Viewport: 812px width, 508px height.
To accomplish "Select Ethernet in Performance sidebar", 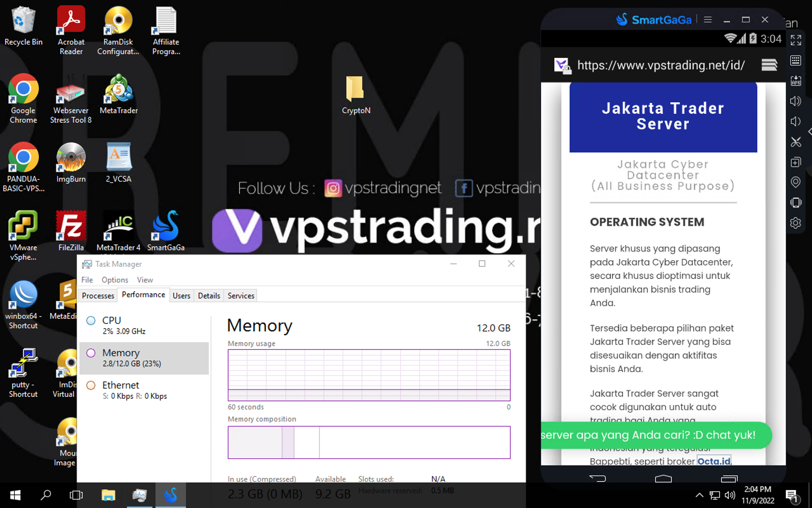I will coord(144,391).
